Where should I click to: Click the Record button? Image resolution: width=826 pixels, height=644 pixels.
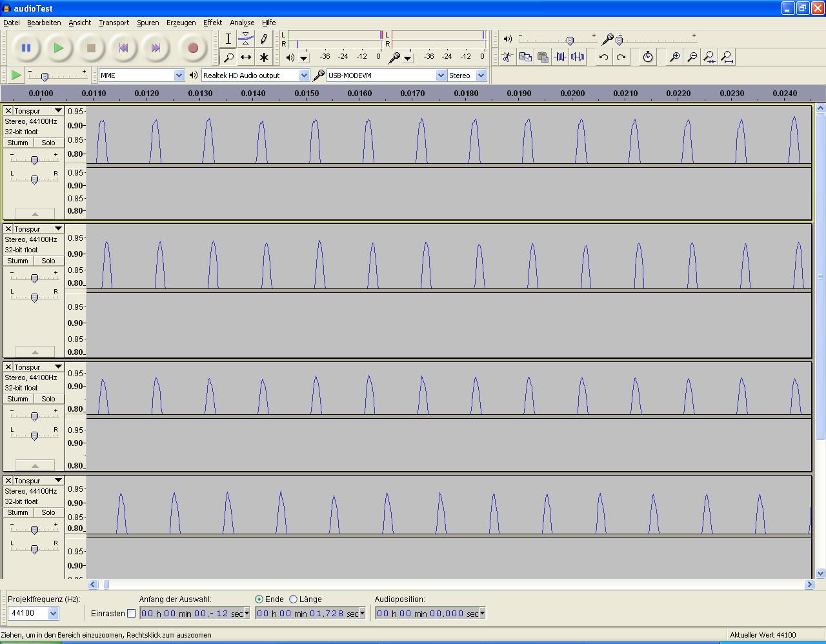192,48
